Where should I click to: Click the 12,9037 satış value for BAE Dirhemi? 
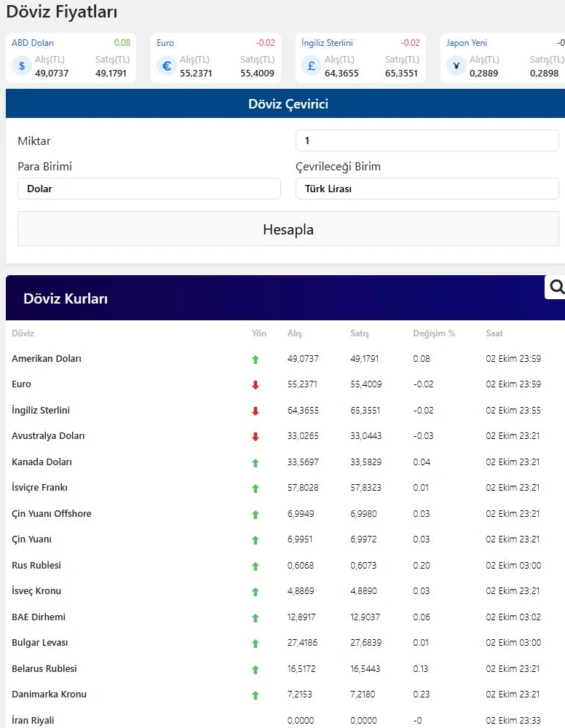(x=365, y=617)
